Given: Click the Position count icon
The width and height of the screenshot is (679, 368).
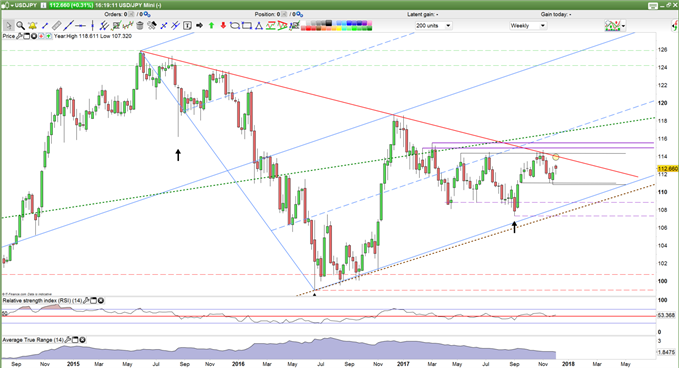Looking at the screenshot, I should [x=284, y=14].
